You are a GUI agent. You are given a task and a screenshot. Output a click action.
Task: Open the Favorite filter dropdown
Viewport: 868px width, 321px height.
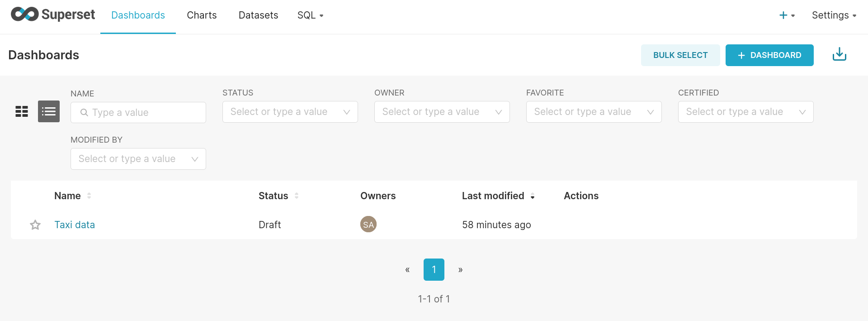pyautogui.click(x=594, y=112)
